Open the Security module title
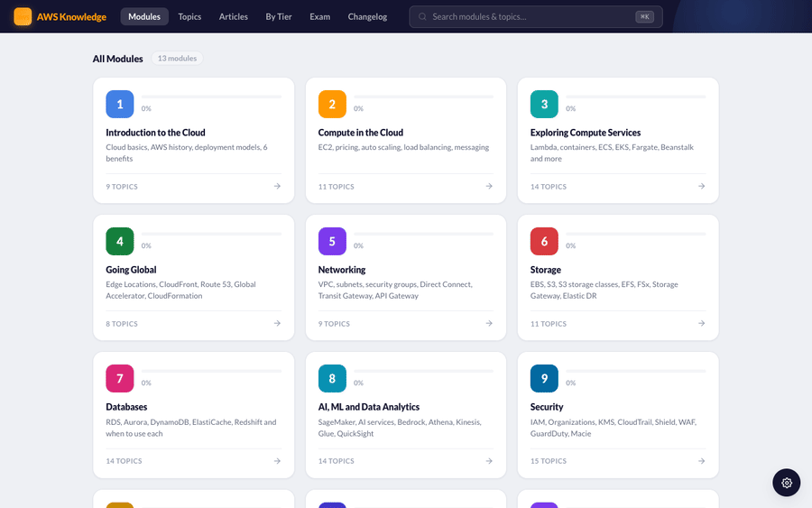 click(x=547, y=407)
